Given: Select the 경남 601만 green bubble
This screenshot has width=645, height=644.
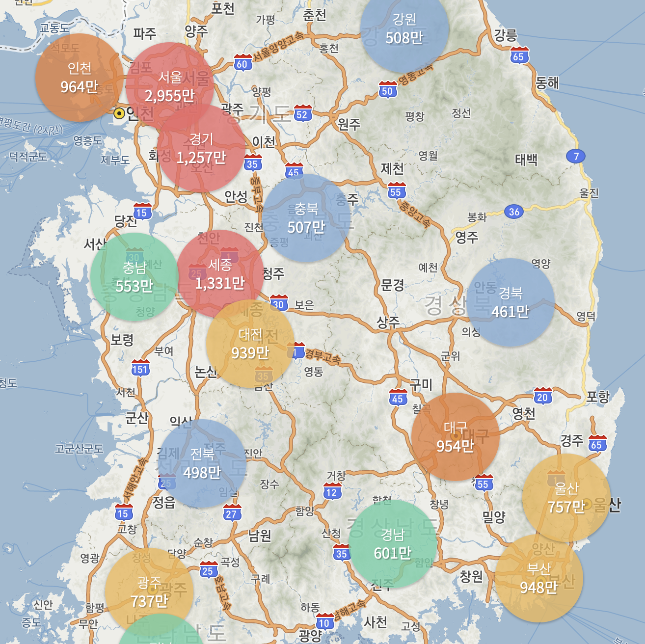Looking at the screenshot, I should (393, 544).
